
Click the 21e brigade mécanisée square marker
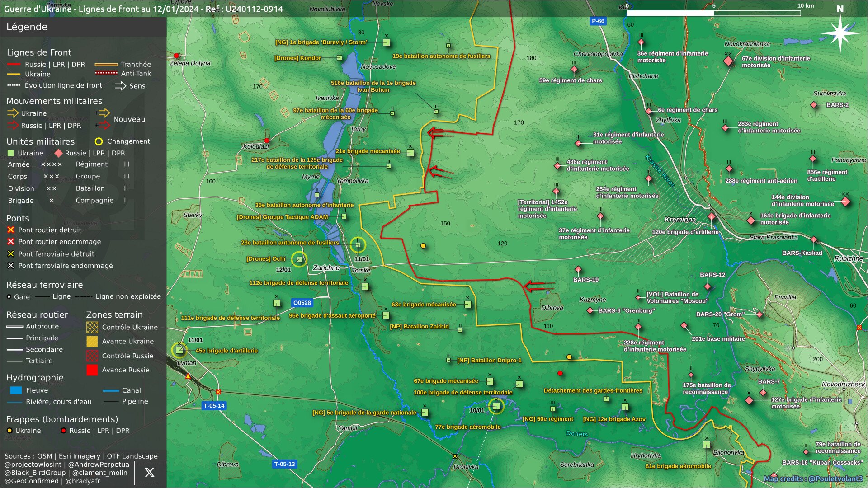pyautogui.click(x=410, y=153)
